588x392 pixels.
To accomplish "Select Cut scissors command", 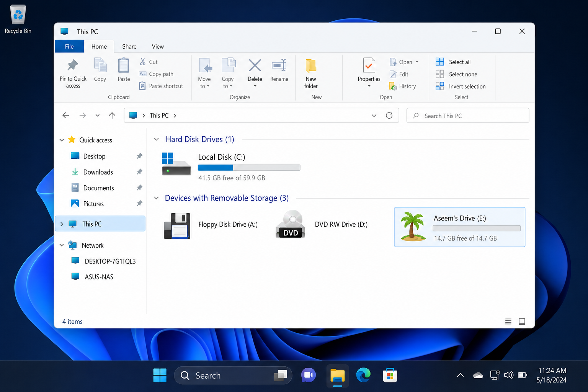I will click(149, 62).
